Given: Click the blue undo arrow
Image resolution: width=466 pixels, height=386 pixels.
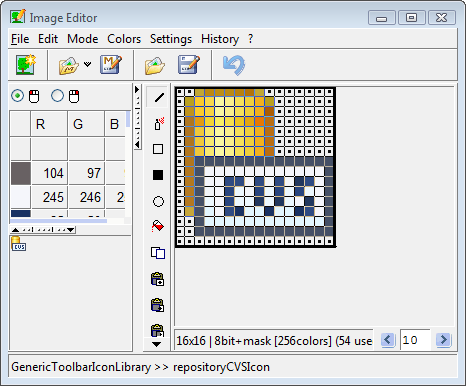Looking at the screenshot, I should (x=234, y=65).
